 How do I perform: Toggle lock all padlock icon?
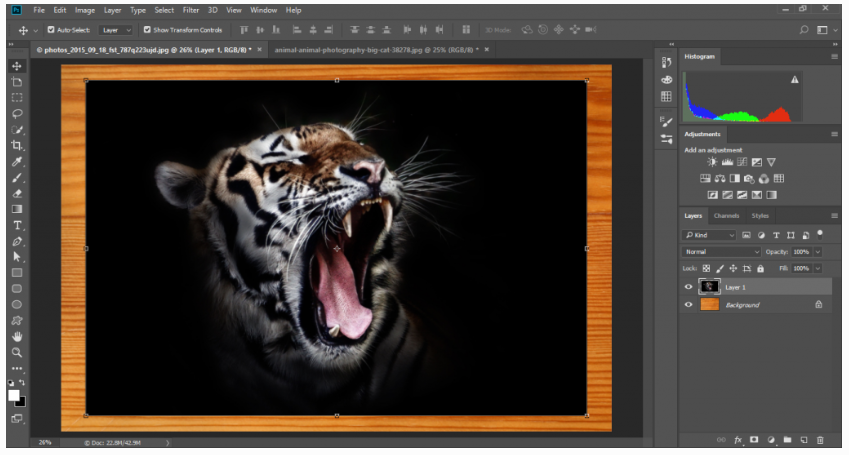760,268
